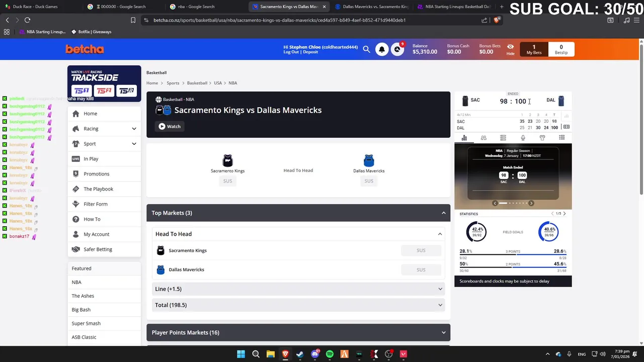Click the betcha logo
The width and height of the screenshot is (644, 362).
pyautogui.click(x=85, y=49)
